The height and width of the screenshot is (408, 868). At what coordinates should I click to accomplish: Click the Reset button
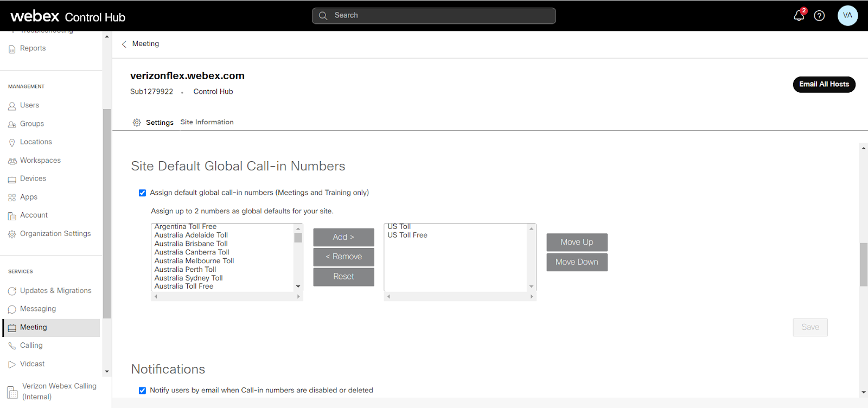pyautogui.click(x=343, y=277)
